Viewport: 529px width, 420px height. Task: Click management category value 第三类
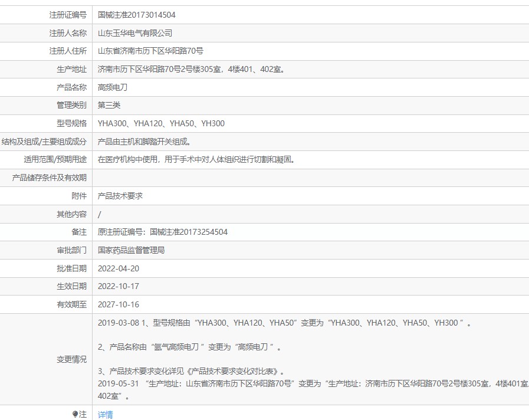109,105
